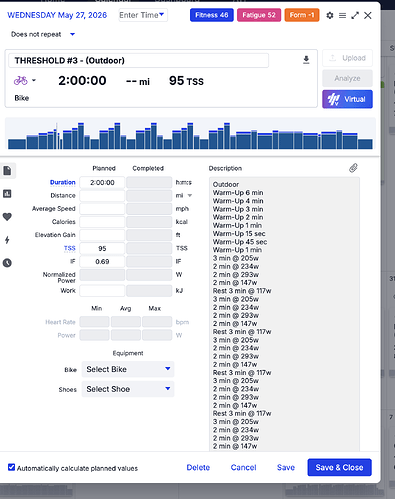This screenshot has width=395, height=499.
Task: Cancel the workout edits
Action: tap(243, 467)
